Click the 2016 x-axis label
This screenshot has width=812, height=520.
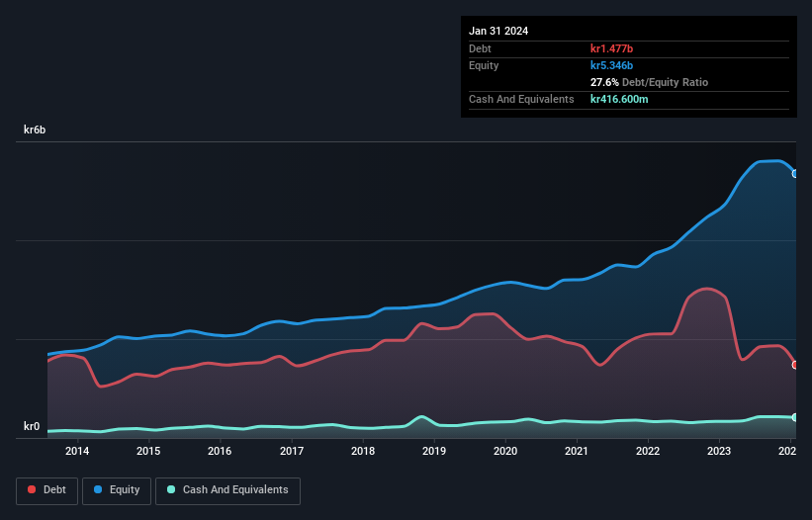[x=220, y=451]
